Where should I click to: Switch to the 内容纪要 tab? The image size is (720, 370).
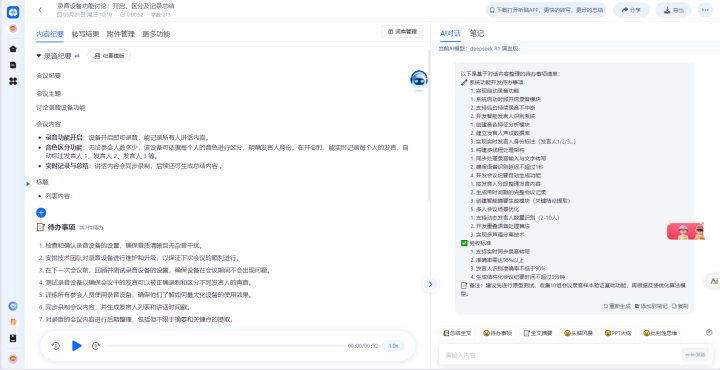(x=50, y=34)
